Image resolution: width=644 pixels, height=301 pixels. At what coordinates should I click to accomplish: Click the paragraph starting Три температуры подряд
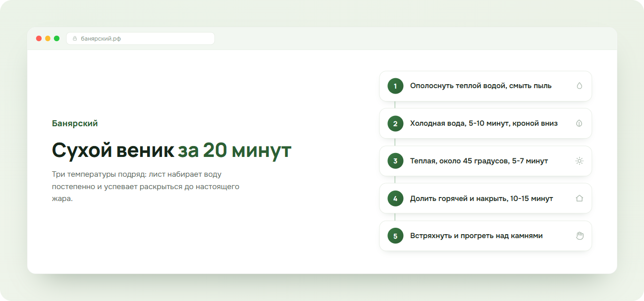pos(146,187)
